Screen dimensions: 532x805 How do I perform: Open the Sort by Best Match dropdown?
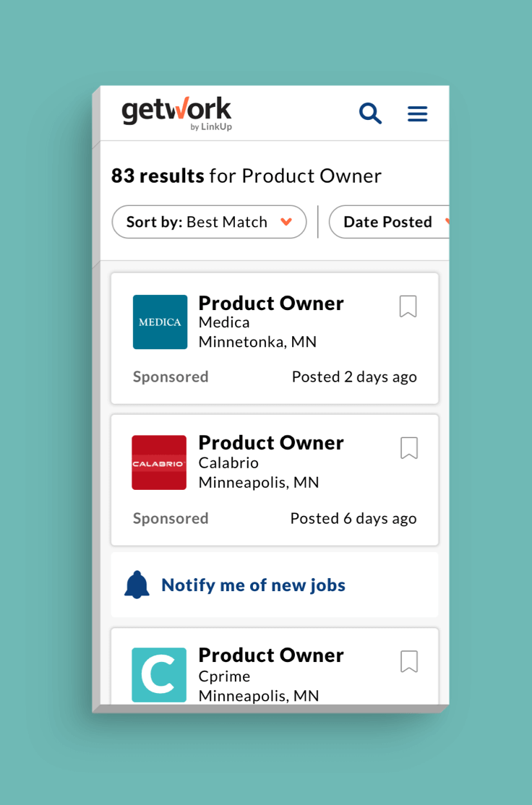point(209,222)
